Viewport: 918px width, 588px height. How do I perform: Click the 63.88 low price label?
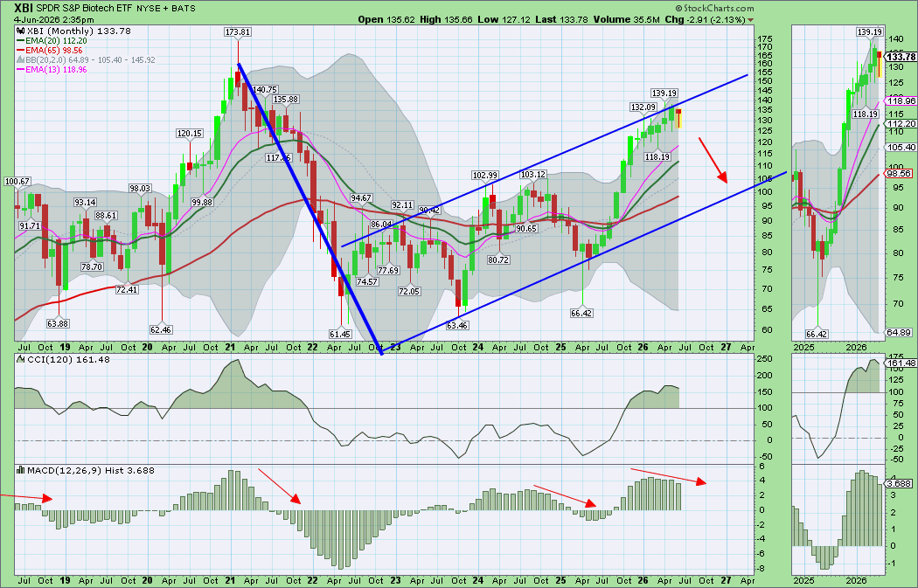point(58,323)
